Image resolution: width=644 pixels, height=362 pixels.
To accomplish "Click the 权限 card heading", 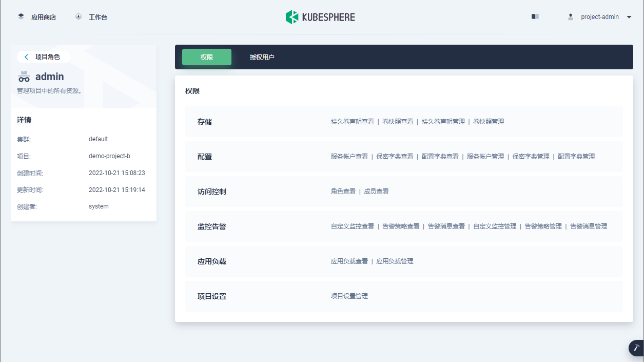I will click(192, 91).
